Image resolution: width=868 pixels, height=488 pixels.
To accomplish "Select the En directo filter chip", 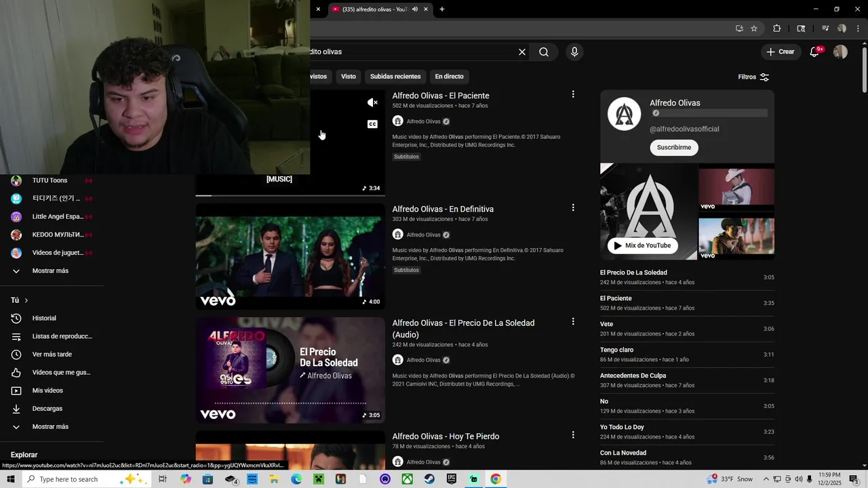I will point(450,77).
